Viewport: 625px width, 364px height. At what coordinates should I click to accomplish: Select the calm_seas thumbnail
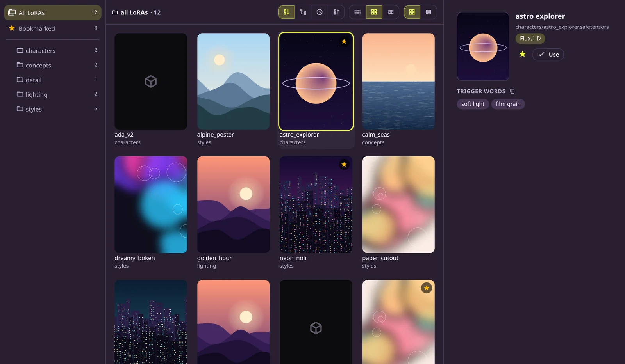click(x=398, y=81)
